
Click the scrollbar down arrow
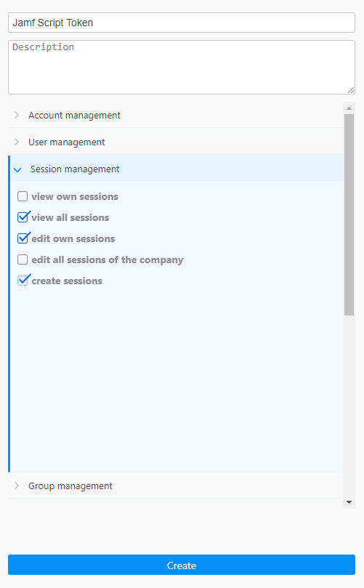coord(349,502)
